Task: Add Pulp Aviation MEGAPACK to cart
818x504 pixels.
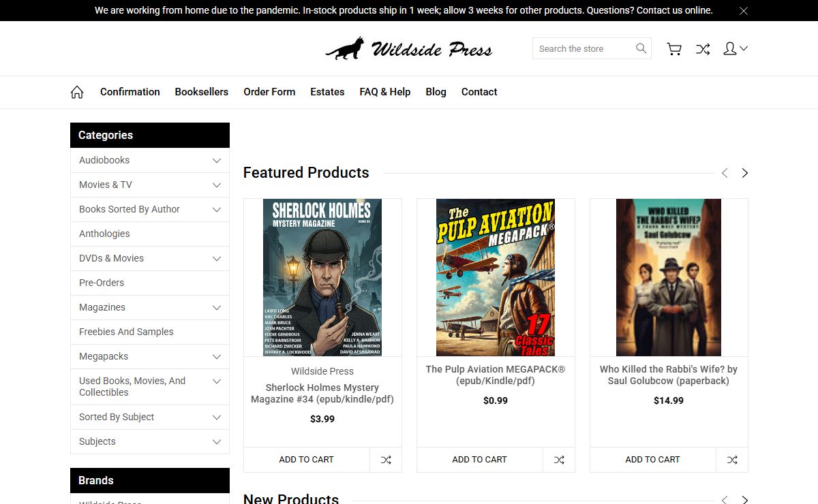Action: coord(479,460)
